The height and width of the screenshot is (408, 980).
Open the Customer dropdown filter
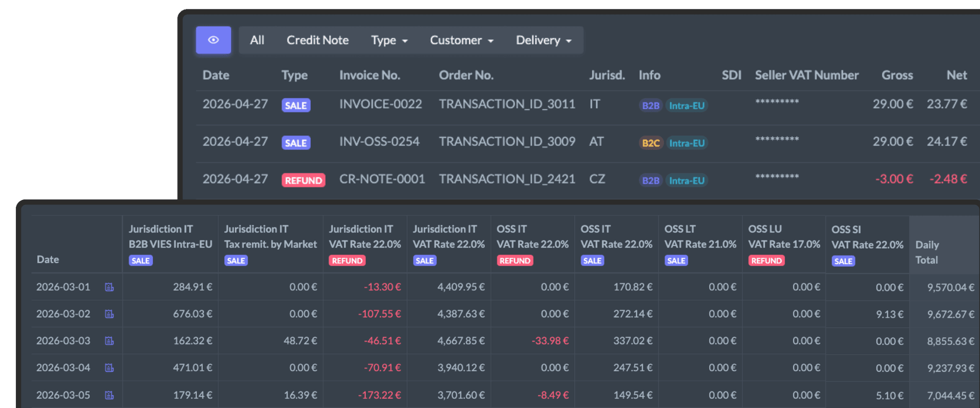[462, 40]
